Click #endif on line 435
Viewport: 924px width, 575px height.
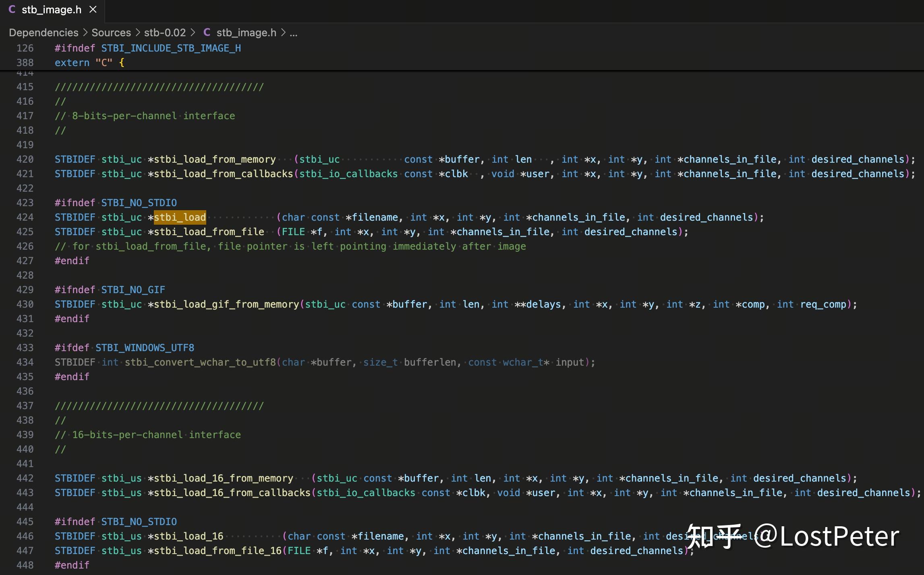[x=72, y=377]
